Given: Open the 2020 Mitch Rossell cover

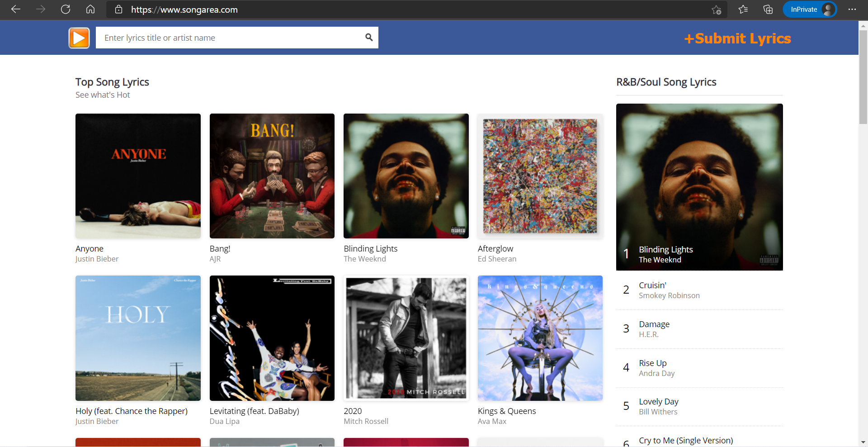Looking at the screenshot, I should 406,338.
